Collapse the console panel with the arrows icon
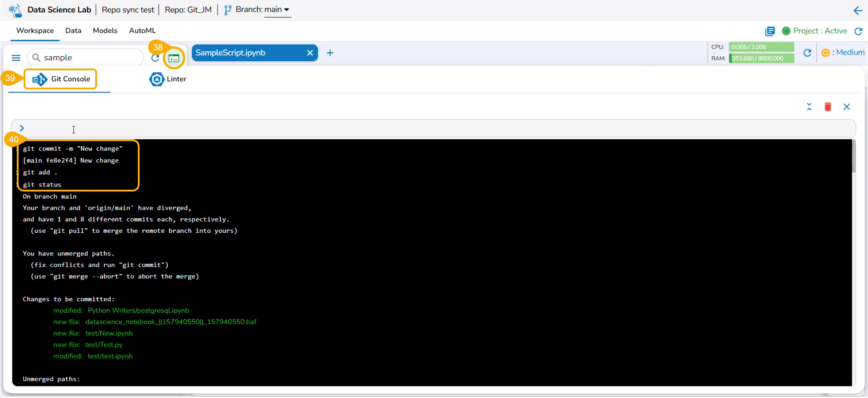 [809, 107]
